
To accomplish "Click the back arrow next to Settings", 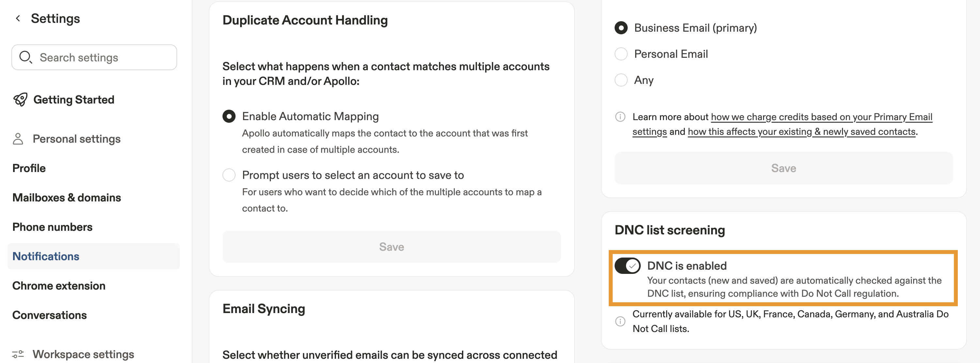I will click(x=18, y=18).
